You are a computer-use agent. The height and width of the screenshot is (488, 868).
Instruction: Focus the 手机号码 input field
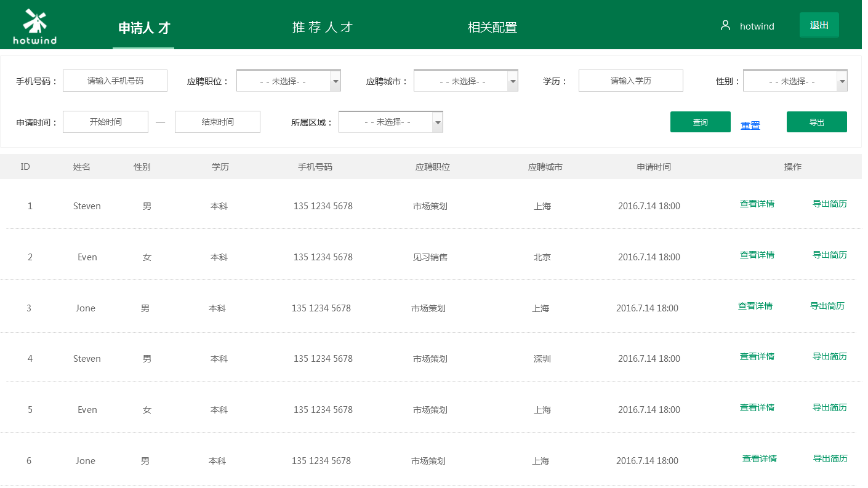115,81
